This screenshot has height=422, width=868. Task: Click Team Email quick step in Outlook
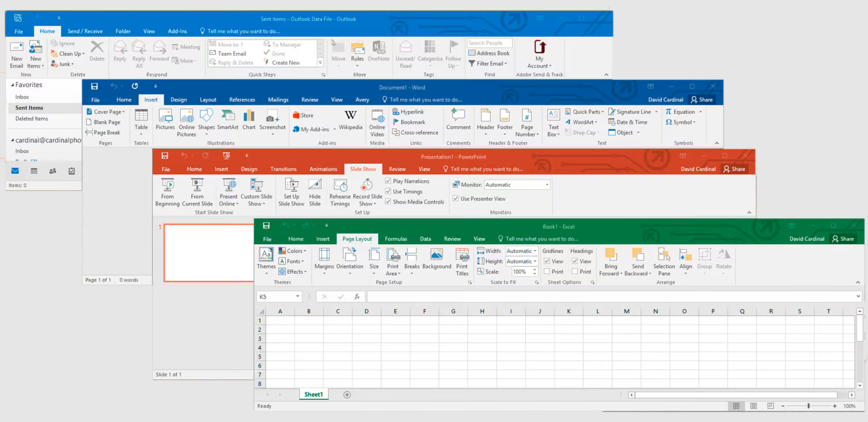click(228, 53)
